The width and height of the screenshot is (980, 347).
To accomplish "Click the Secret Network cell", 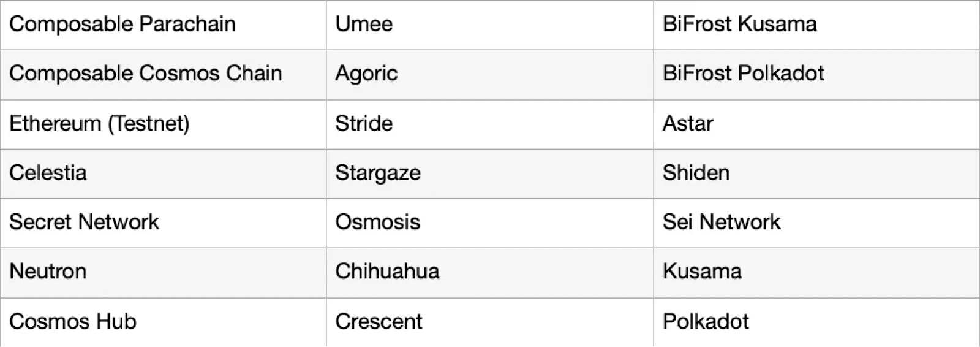I will 84,222.
